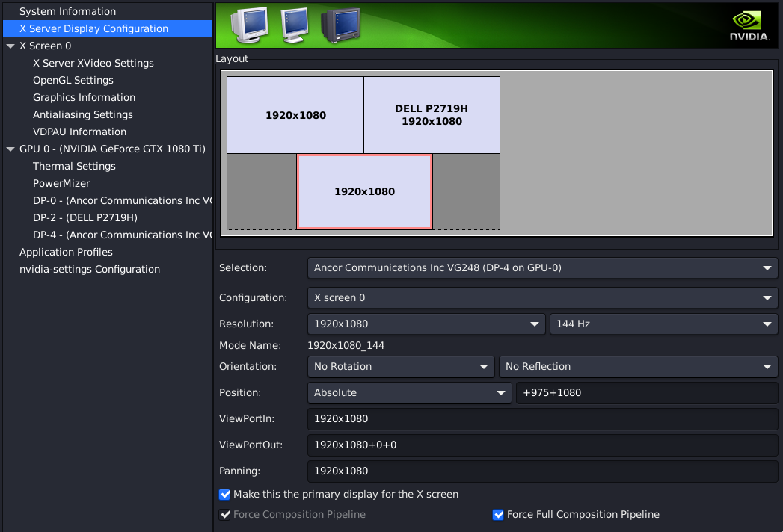Screen dimensions: 783x532
Task: Open Thermal Settings in the sidebar
Action: (x=74, y=167)
